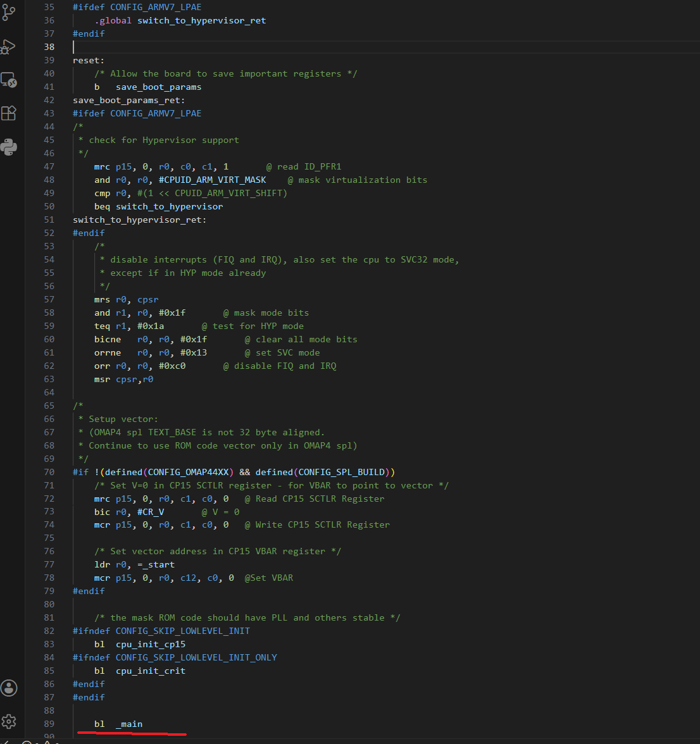The width and height of the screenshot is (700, 744).
Task: Click 'bl cpu_init_cp15' call
Action: [x=139, y=644]
